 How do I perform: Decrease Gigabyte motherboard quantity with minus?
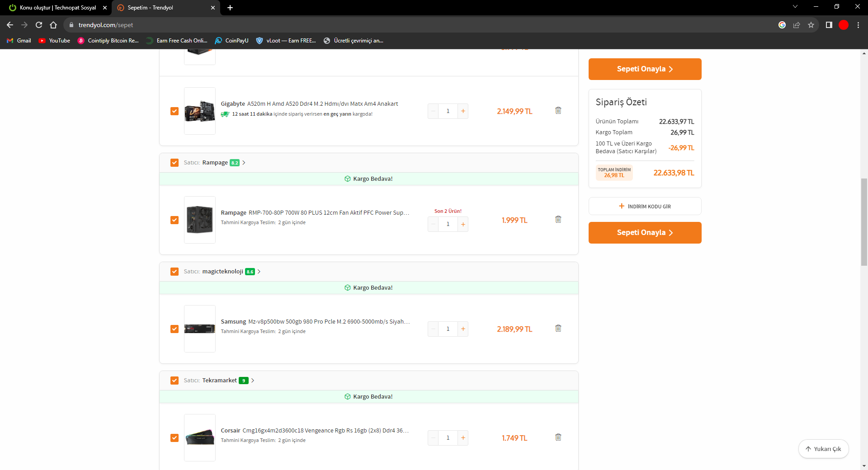click(433, 111)
